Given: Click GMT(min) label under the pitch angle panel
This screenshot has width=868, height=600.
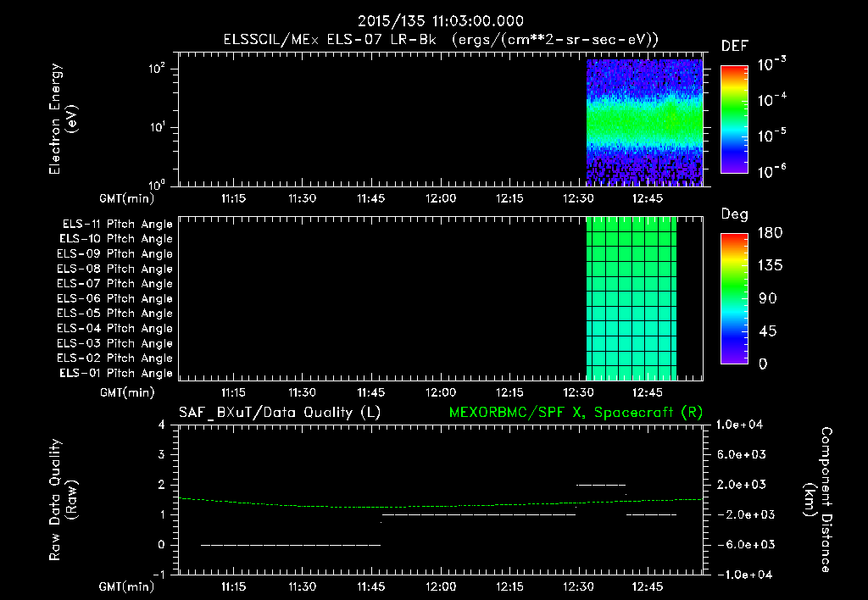Looking at the screenshot, I should click(x=126, y=393).
